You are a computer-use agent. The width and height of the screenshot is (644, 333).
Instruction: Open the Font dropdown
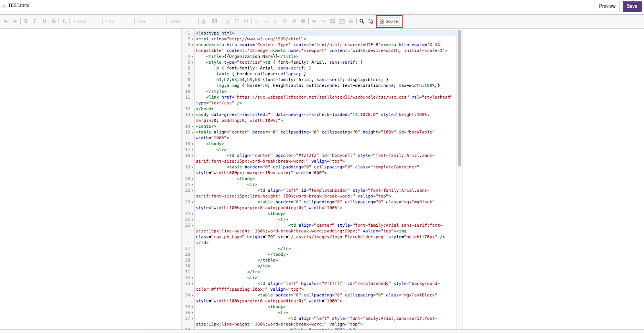[x=118, y=21]
